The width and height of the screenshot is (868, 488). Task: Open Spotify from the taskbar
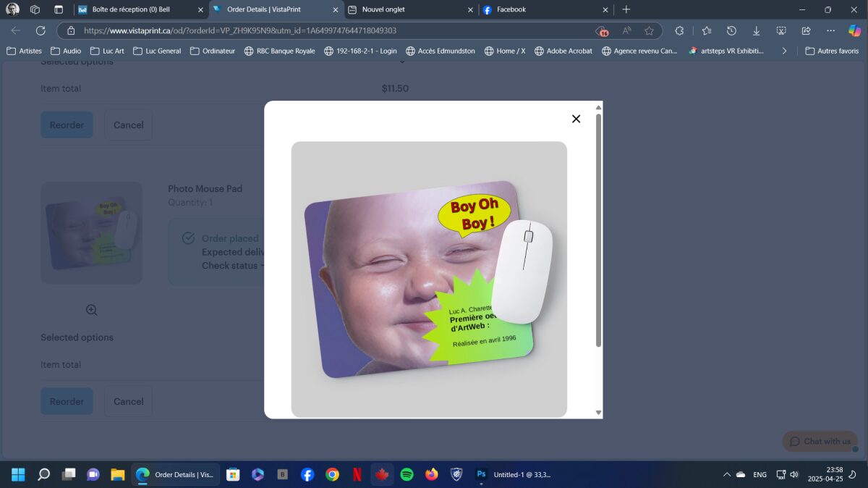click(x=407, y=474)
